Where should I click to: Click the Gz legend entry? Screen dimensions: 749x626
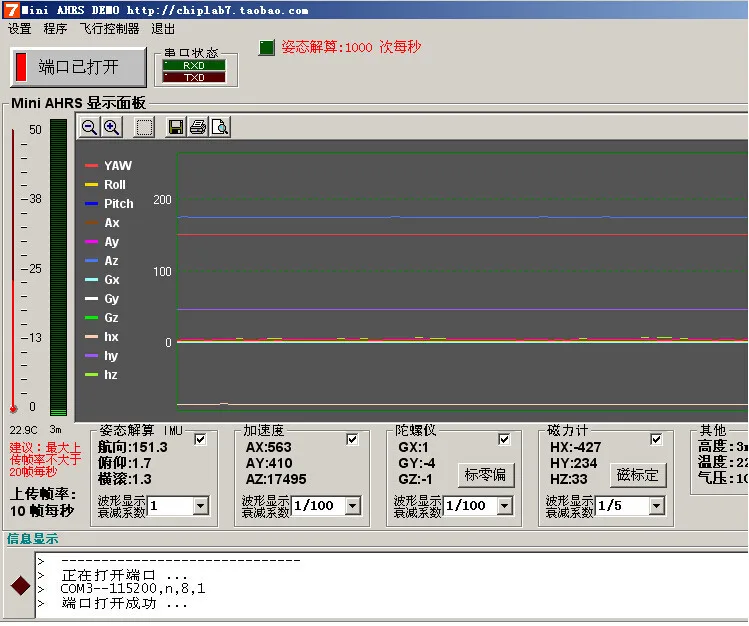pos(102,318)
